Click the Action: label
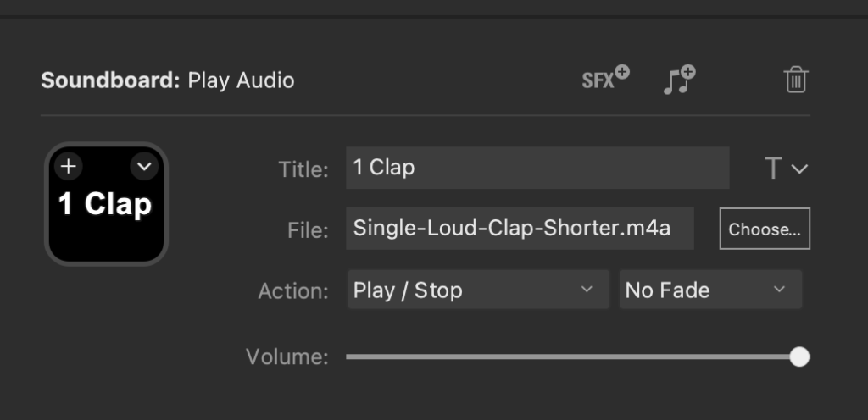The height and width of the screenshot is (420, 868). [x=292, y=291]
